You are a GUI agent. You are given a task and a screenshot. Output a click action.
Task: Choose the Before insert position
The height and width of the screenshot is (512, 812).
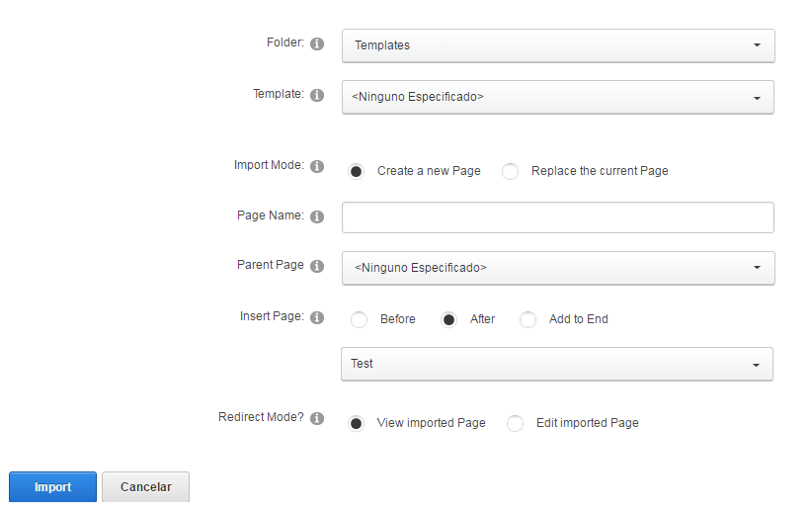point(359,319)
